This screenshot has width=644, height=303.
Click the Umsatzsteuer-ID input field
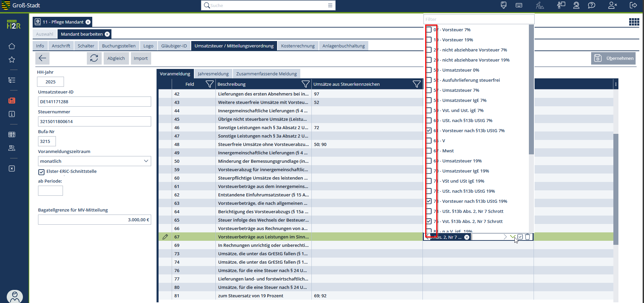click(x=94, y=102)
